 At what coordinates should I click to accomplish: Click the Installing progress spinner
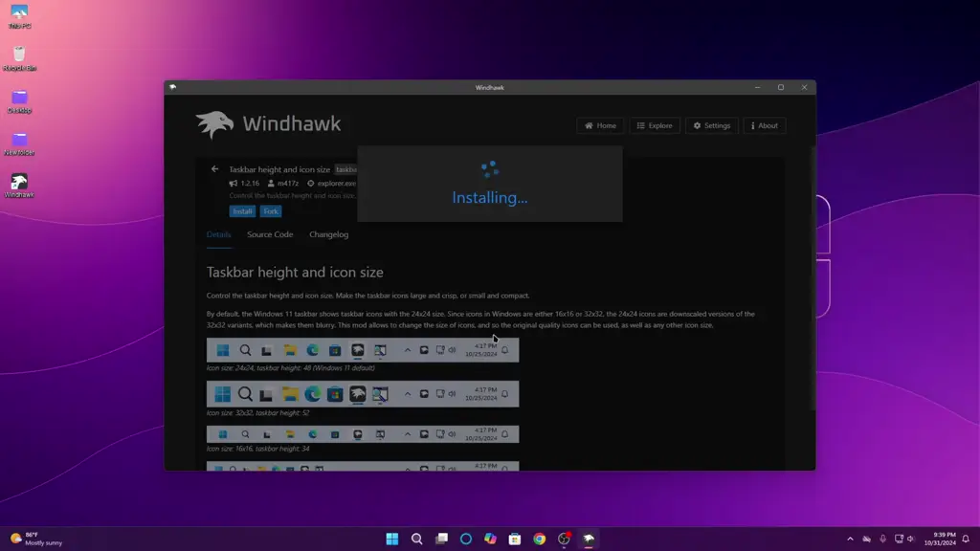(x=490, y=168)
